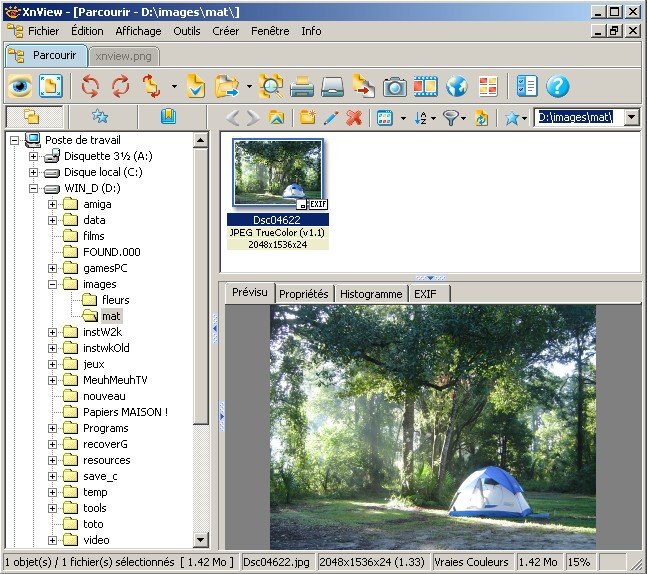The width and height of the screenshot is (647, 574).
Task: Switch to the EXIF tab
Action: pos(429,294)
